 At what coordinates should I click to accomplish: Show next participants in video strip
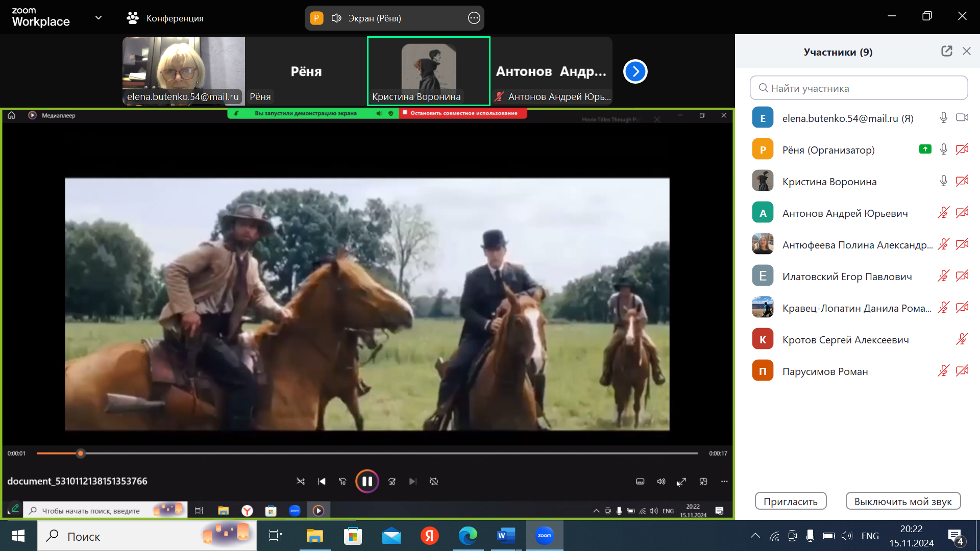click(x=635, y=71)
